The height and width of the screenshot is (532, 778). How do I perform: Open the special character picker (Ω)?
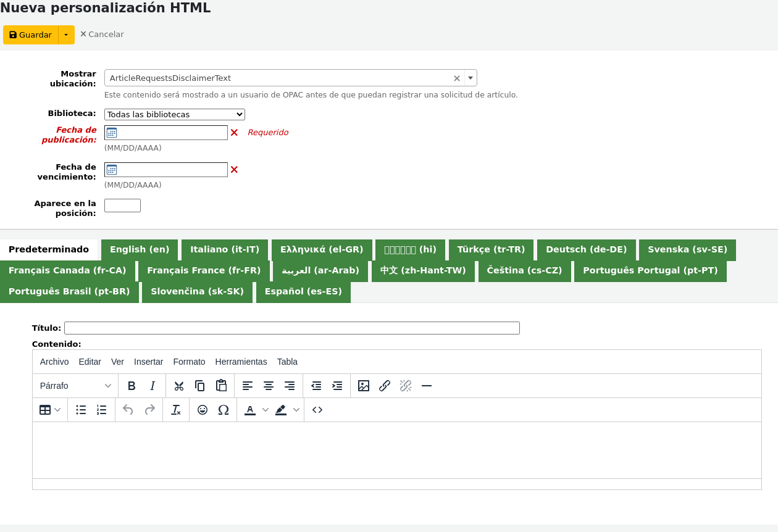click(x=223, y=410)
